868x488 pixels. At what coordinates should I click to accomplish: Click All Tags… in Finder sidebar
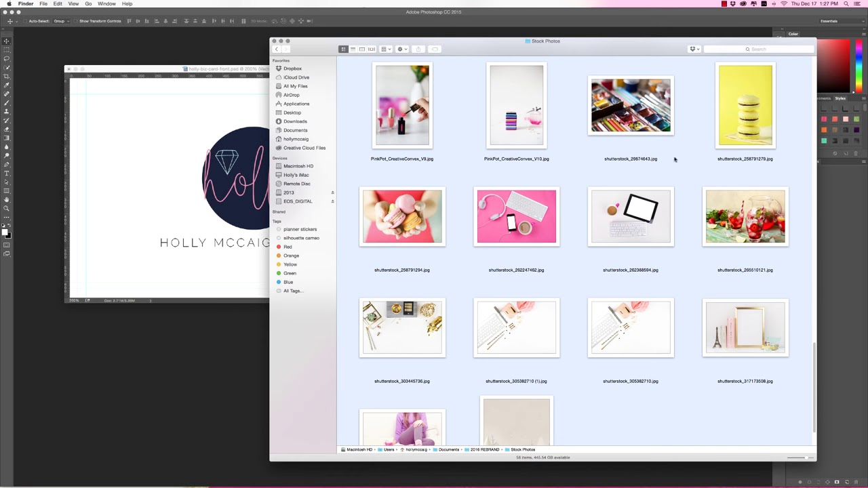[x=293, y=291]
